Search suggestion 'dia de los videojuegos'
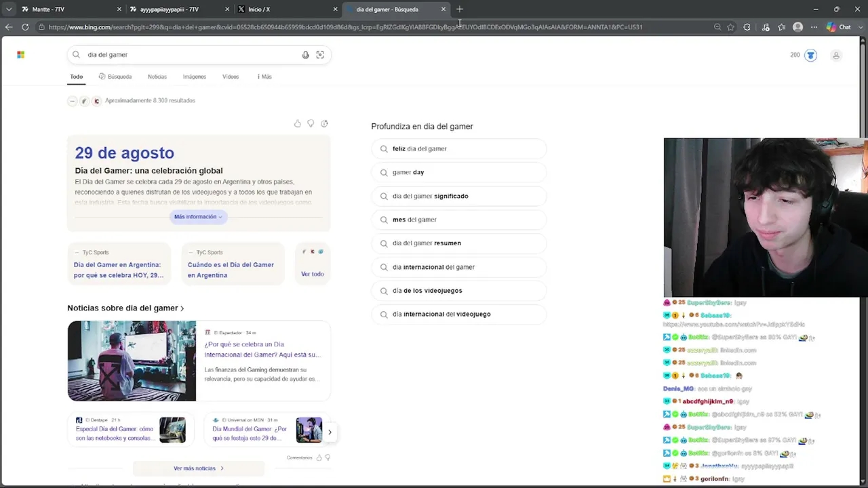The height and width of the screenshot is (488, 868). (x=458, y=291)
